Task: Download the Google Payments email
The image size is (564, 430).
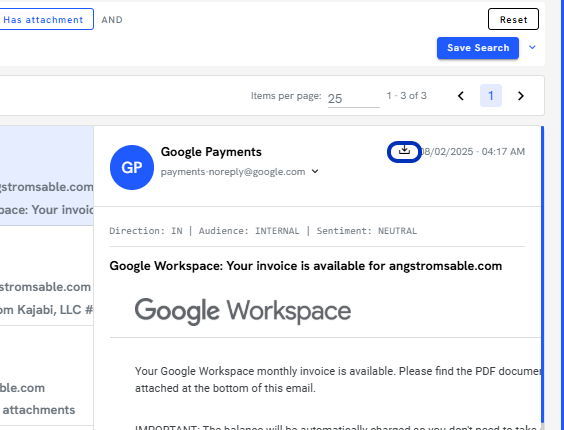Action: pos(404,151)
